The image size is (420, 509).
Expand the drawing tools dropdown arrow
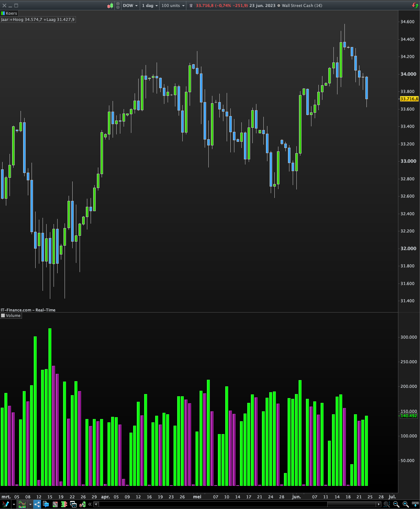[14, 504]
